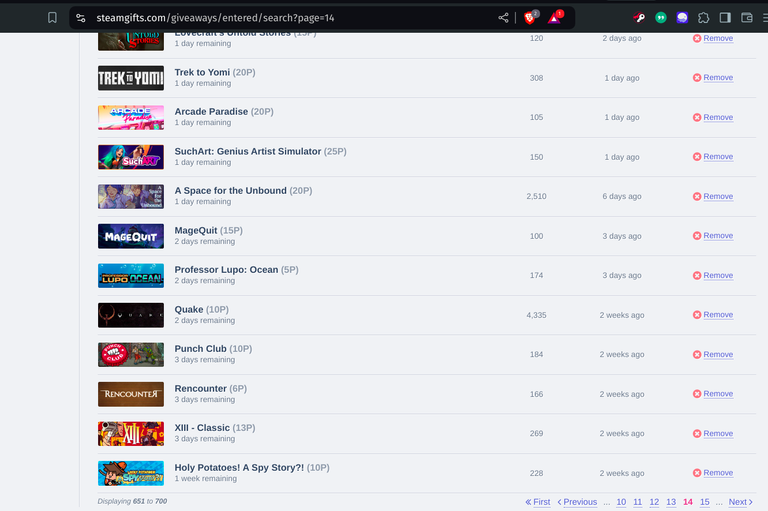Screen dimensions: 768x511
Task: Open the Brave Wallet icon
Action: point(747,18)
